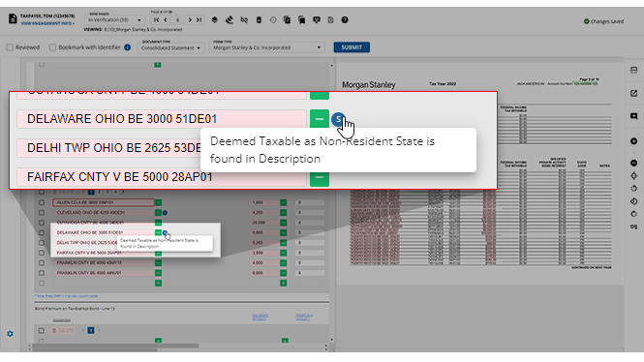Open the Consolidated Statement document type dropdown
Screen dimensions: 644x362
(170, 47)
